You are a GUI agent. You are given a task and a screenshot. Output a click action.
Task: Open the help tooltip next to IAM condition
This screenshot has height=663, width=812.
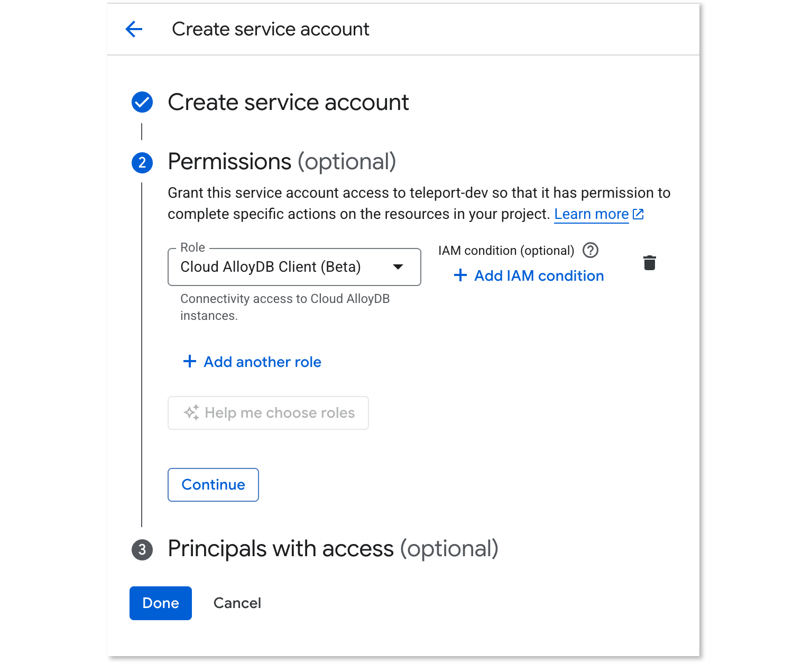click(x=590, y=251)
